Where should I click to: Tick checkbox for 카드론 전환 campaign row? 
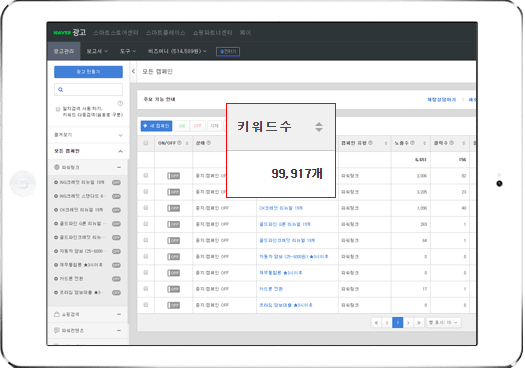point(146,289)
